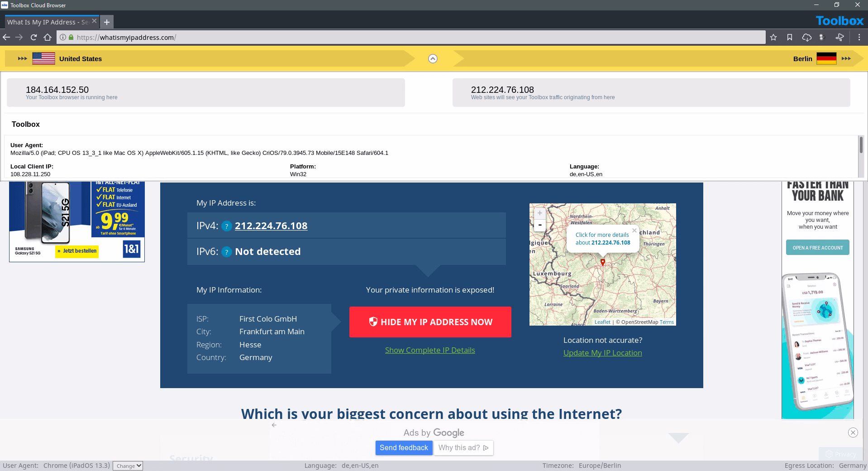
Task: Click Timezone Europe/Berlin in status bar
Action: pyautogui.click(x=582, y=466)
